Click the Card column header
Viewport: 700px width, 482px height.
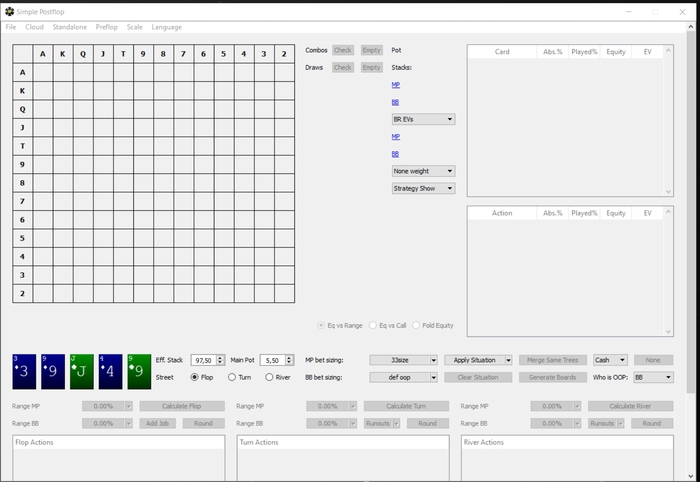coord(502,52)
